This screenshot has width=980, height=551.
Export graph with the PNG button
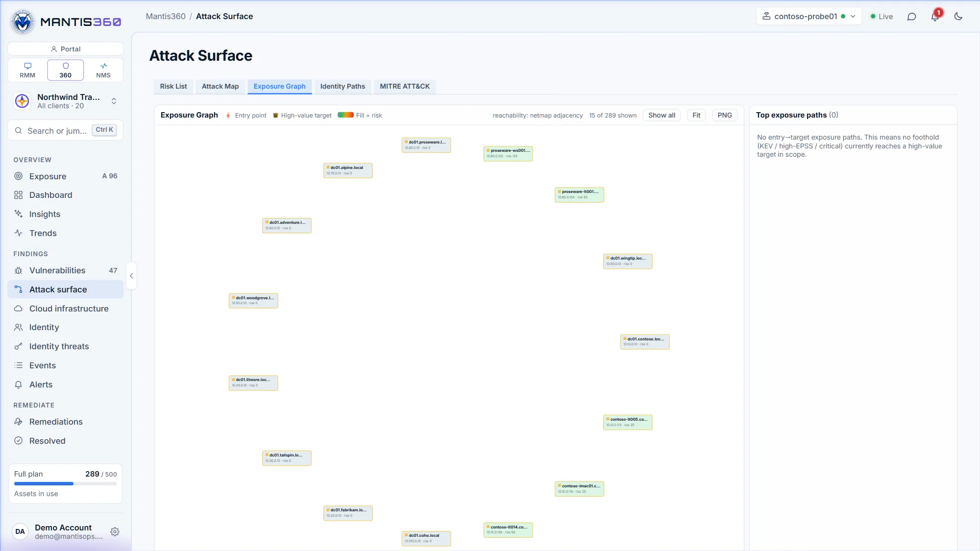725,116
